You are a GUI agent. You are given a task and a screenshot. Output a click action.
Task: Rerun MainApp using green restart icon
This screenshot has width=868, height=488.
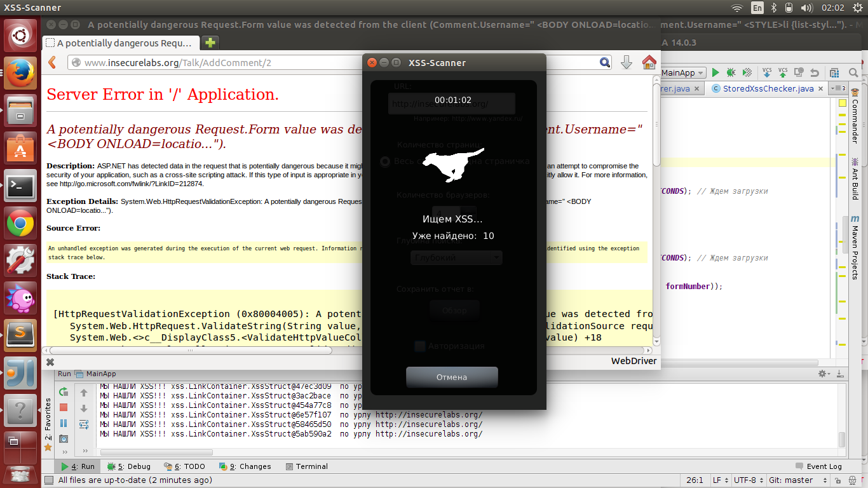click(64, 393)
